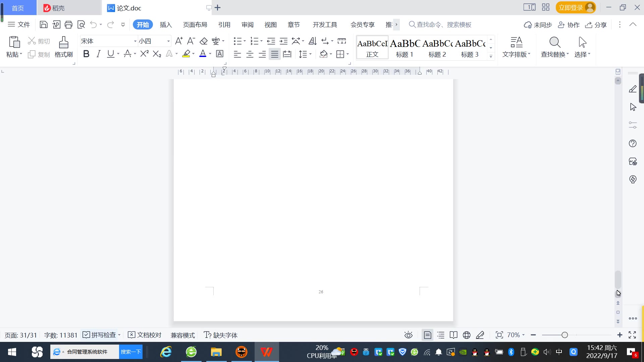Click the zoom slider handle
Screen dimensions: 644x362
click(565, 335)
